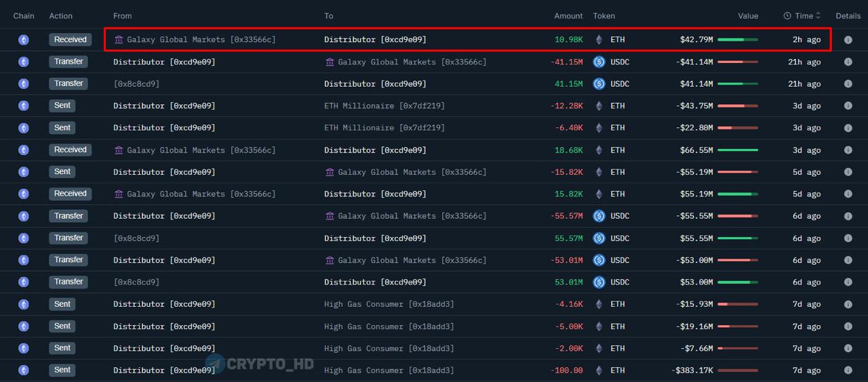Screen dimensions: 868x382
Task: Click Ethereum chain icon in 10.98K ETH row
Action: click(x=24, y=40)
